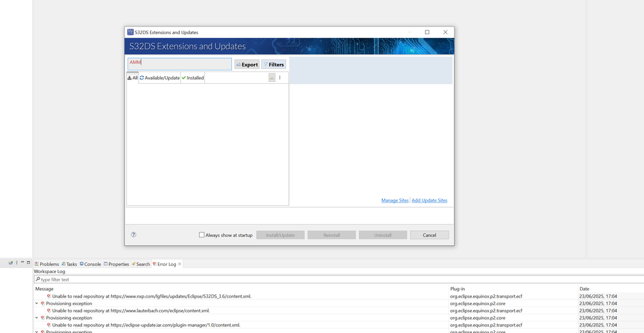The width and height of the screenshot is (644, 333).
Task: Click the error icon on the eclipse-update.iar.com row
Action: coord(49,325)
